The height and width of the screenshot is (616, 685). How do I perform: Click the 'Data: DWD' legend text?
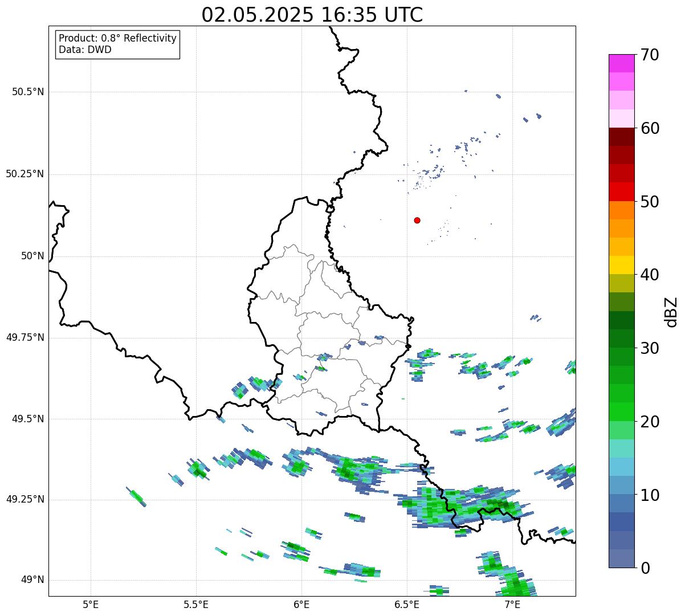click(85, 50)
